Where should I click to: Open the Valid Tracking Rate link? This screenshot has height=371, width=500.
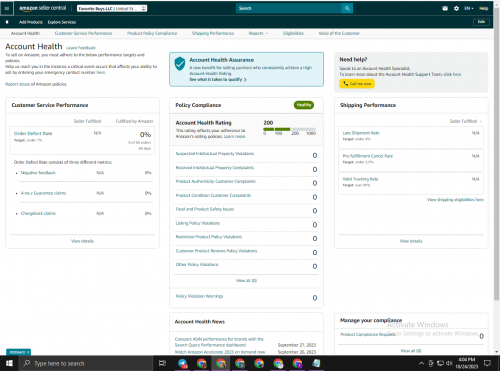tap(360, 179)
